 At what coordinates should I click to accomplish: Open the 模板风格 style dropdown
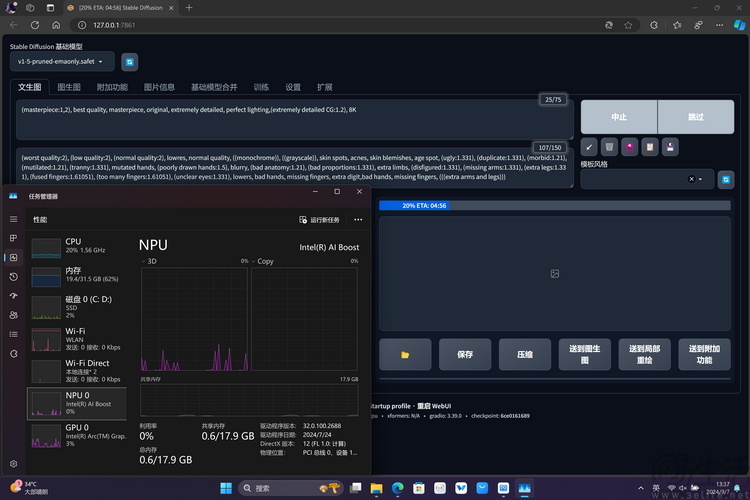[700, 179]
